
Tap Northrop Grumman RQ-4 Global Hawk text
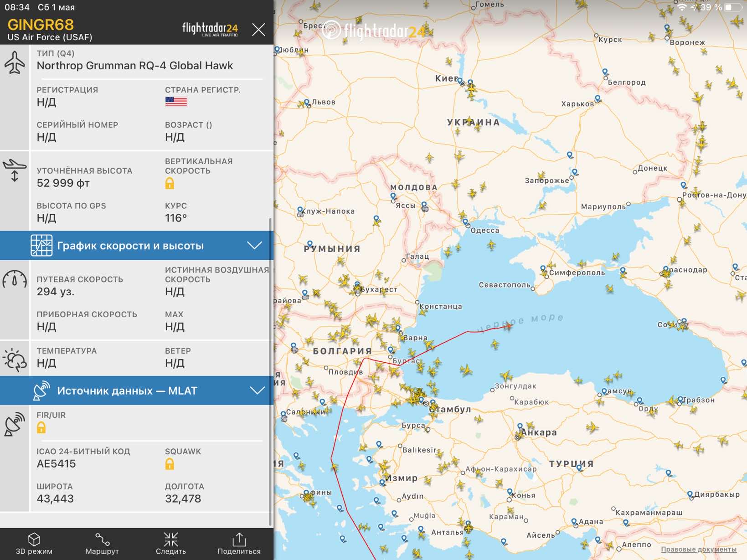coord(135,66)
